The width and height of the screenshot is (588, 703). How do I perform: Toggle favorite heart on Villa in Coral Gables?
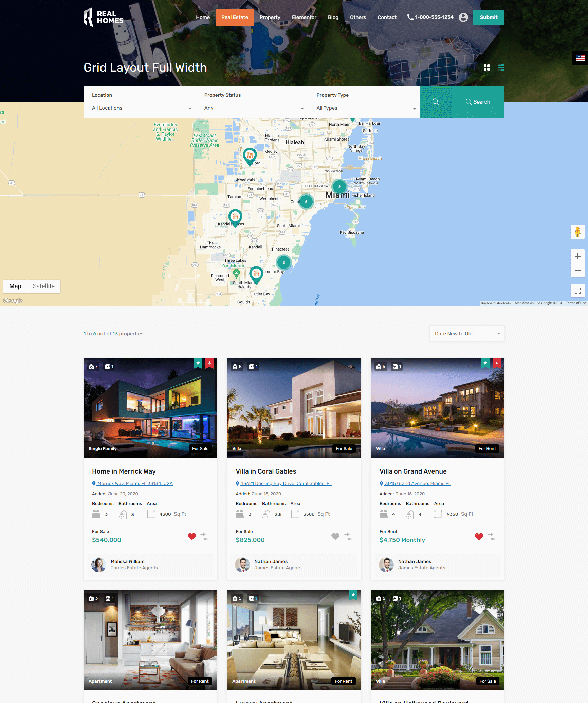click(x=335, y=537)
